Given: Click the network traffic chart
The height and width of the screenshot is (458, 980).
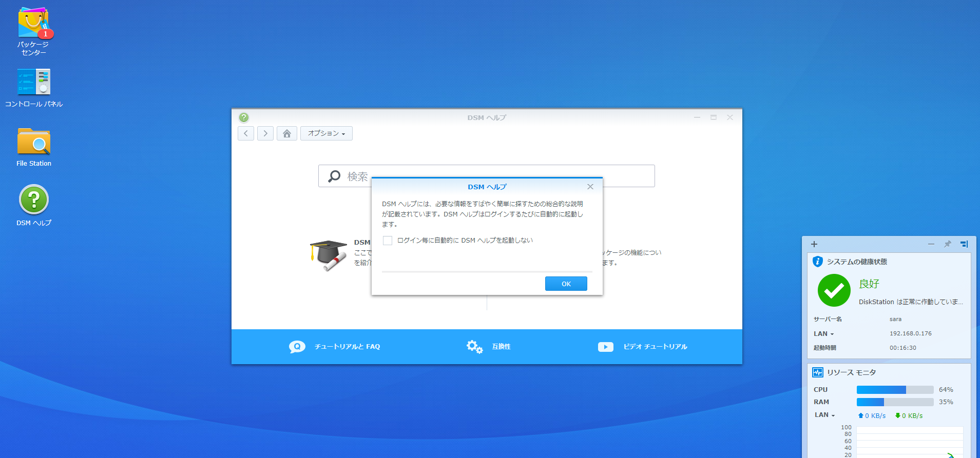Looking at the screenshot, I should pos(909,442).
